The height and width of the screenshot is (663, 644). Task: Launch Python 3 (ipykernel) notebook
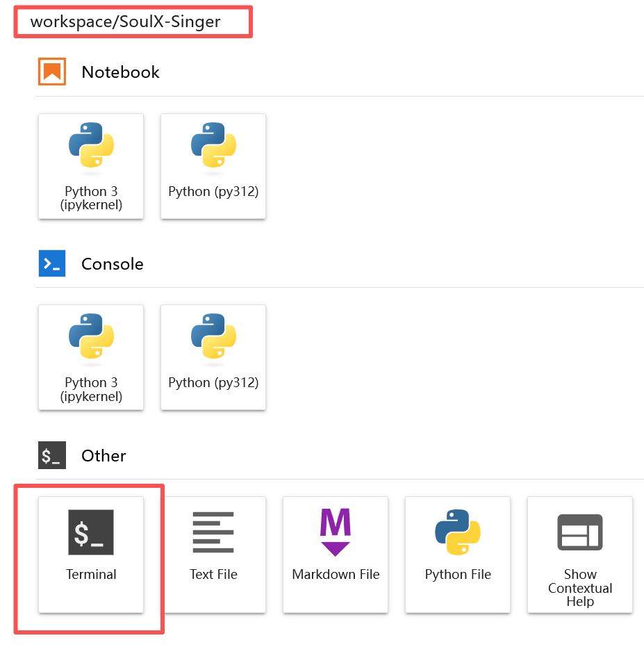coord(91,166)
